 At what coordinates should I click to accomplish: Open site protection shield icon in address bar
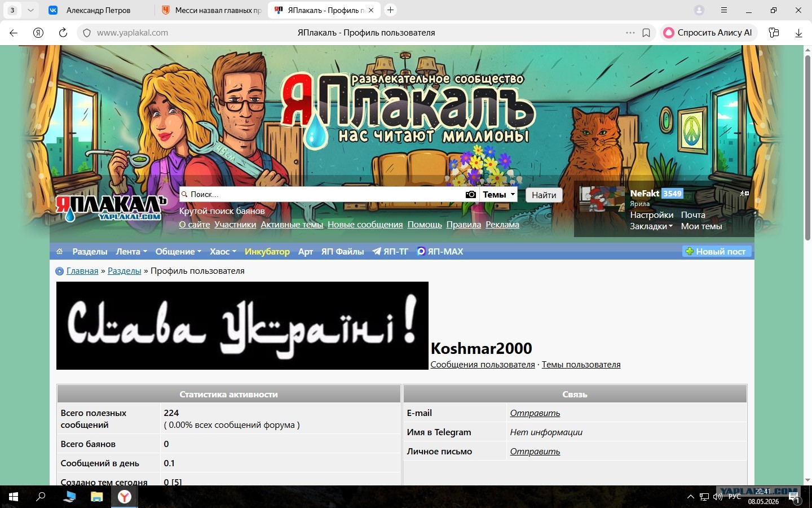[87, 33]
